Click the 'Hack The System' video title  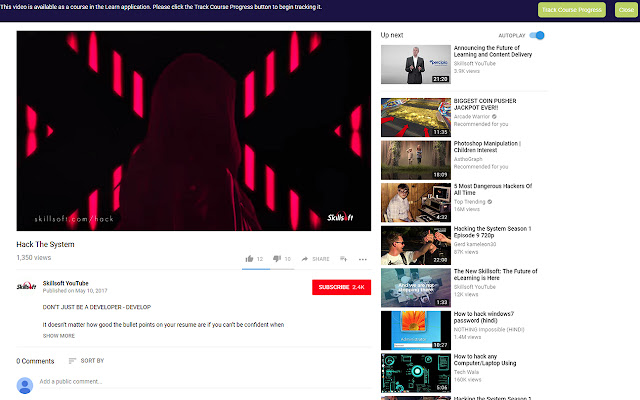click(x=45, y=244)
